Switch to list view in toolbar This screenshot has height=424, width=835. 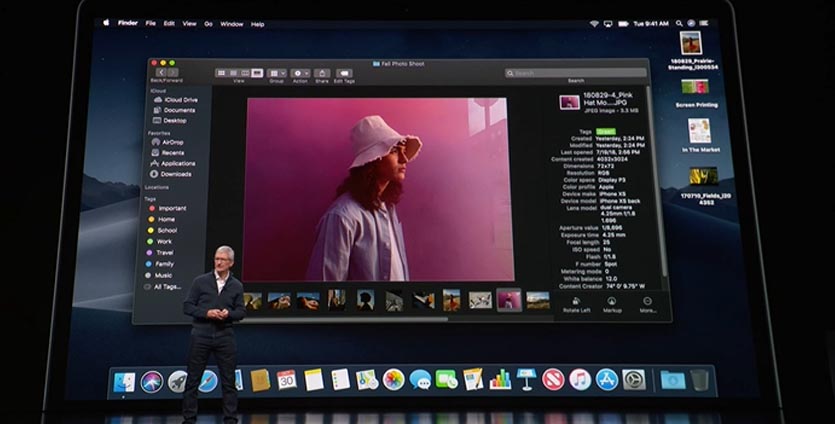click(x=232, y=73)
